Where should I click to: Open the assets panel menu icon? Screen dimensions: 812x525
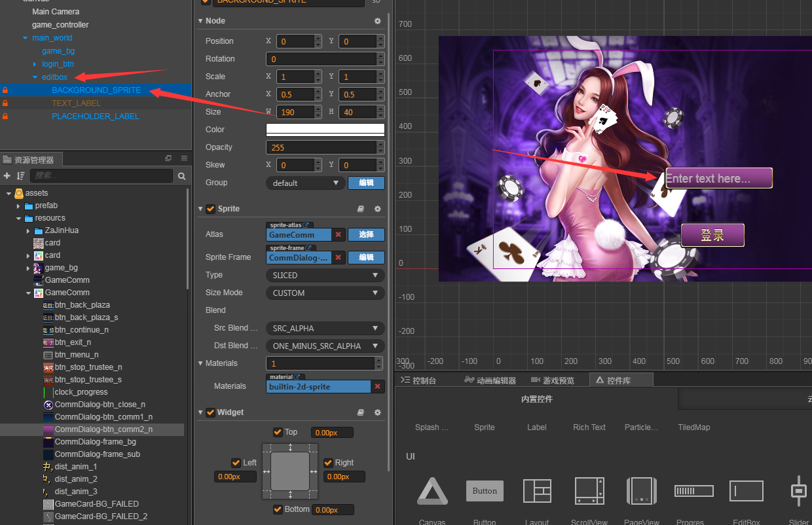coord(184,158)
